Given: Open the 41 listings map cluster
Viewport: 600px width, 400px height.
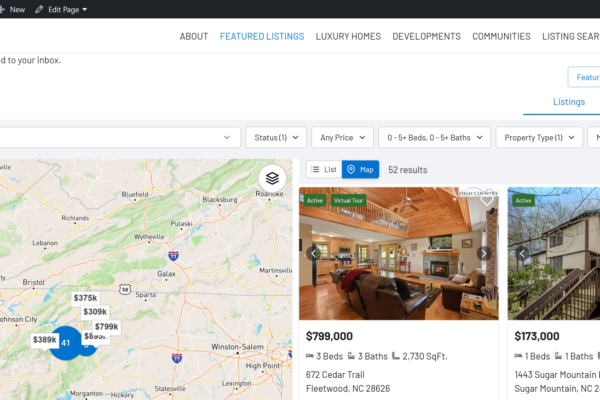Looking at the screenshot, I should (x=66, y=343).
